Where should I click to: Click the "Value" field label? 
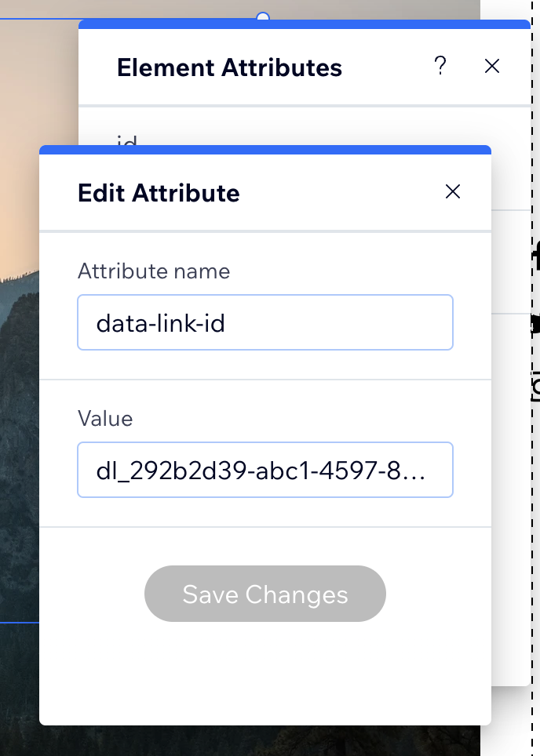[105, 419]
